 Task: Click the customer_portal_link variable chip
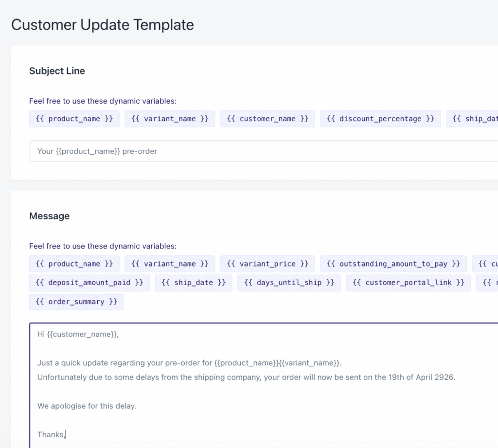[x=409, y=283]
